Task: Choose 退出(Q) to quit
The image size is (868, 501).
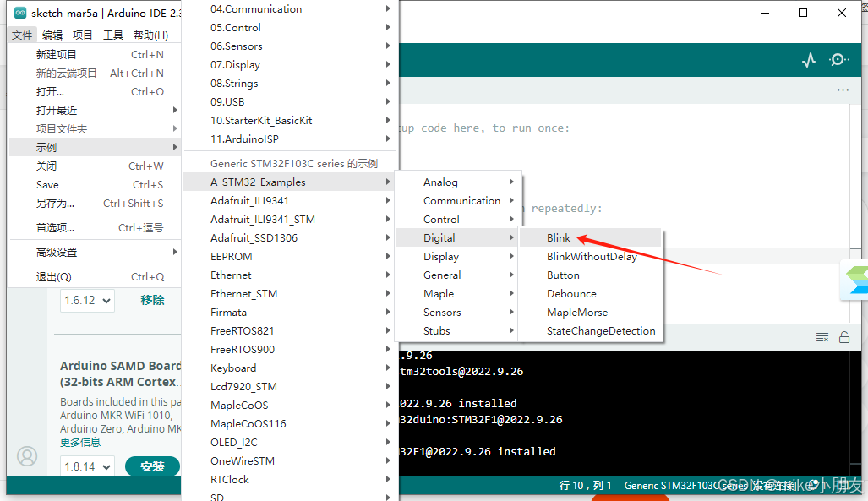Action: click(96, 276)
